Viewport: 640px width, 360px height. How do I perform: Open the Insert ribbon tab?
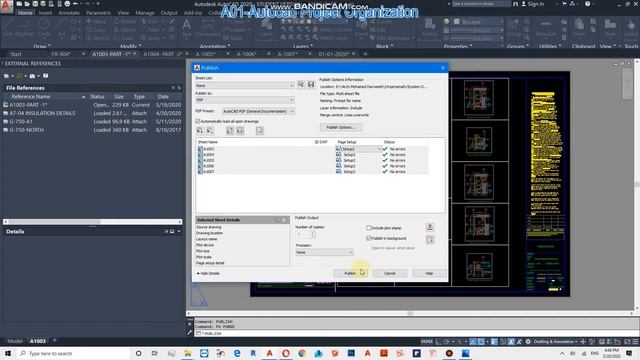click(x=45, y=13)
